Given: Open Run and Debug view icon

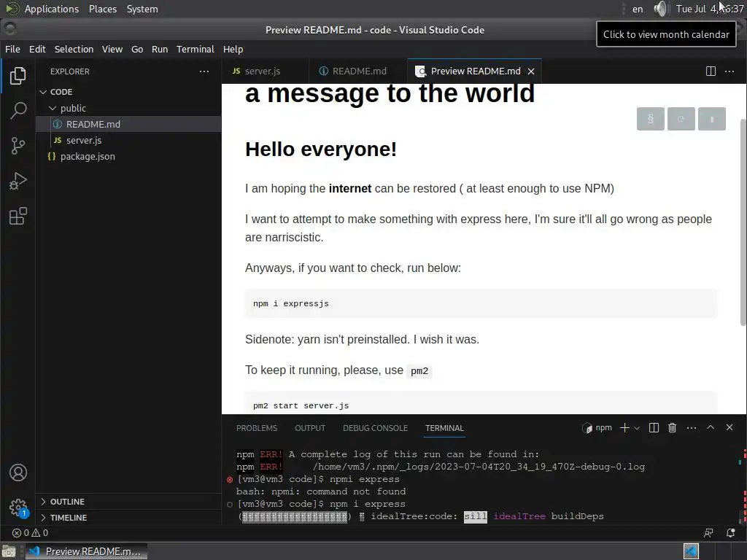Looking at the screenshot, I should (18, 181).
